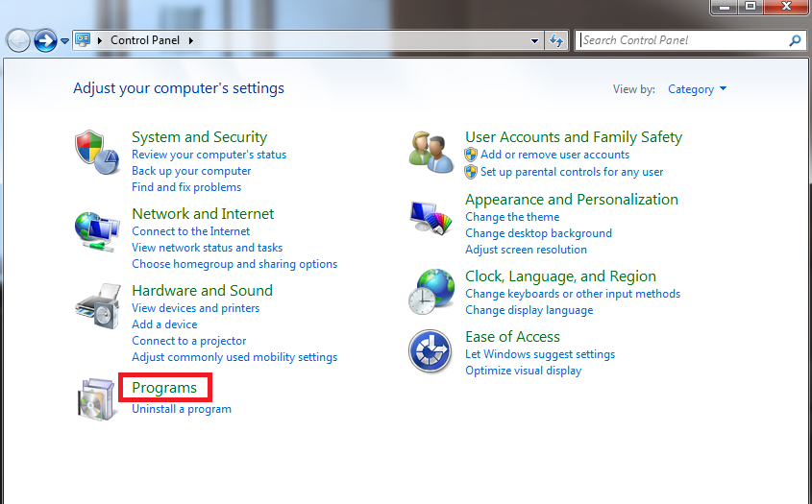The width and height of the screenshot is (812, 504).
Task: Click Let Windows suggest settings link
Action: (540, 354)
